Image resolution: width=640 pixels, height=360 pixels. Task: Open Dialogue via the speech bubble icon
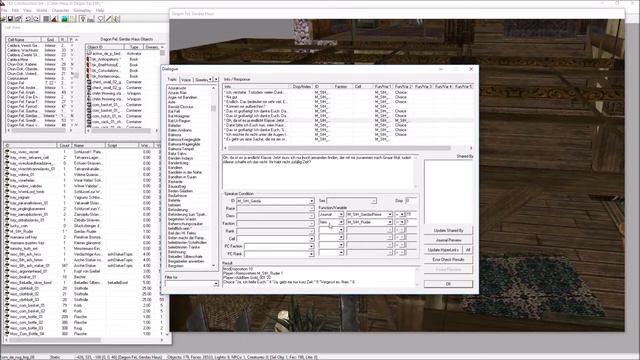point(101,19)
